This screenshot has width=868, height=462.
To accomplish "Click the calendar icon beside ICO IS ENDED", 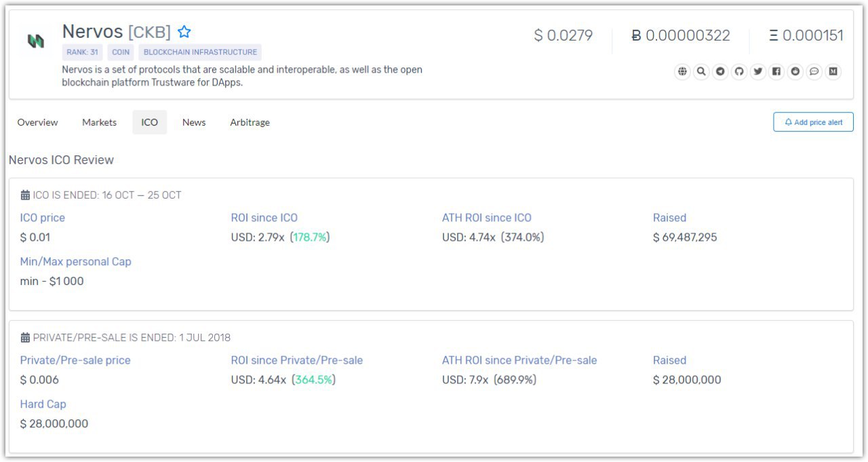I will tap(25, 195).
